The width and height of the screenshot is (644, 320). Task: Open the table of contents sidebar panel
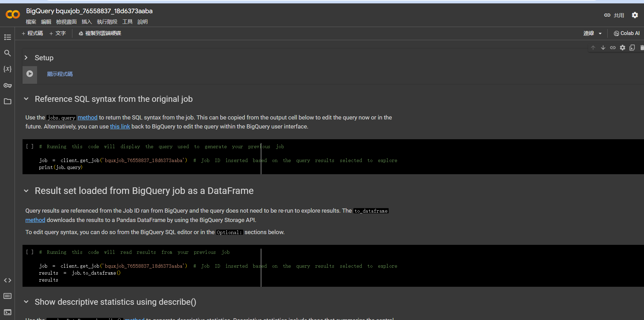click(8, 37)
